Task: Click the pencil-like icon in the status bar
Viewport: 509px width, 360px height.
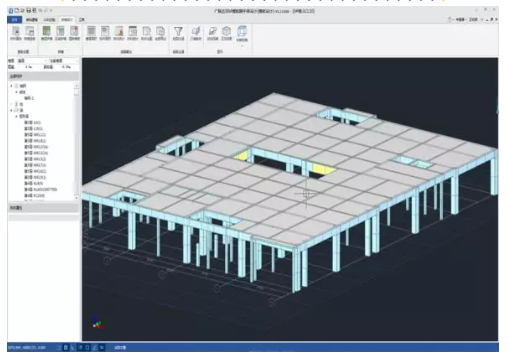Action: pos(95,348)
